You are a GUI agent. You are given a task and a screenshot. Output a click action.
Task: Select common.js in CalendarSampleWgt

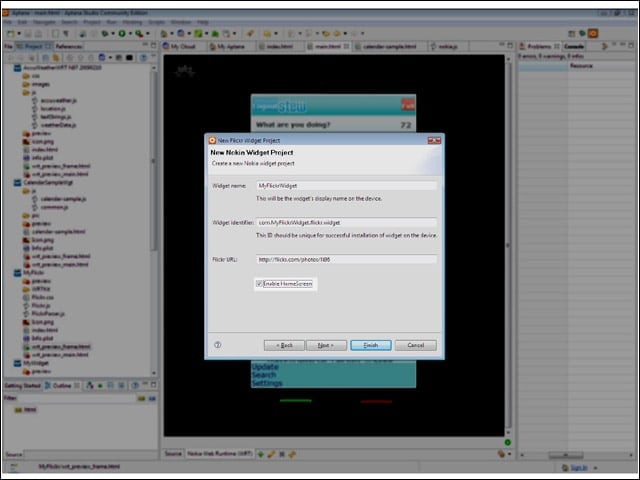[54, 207]
